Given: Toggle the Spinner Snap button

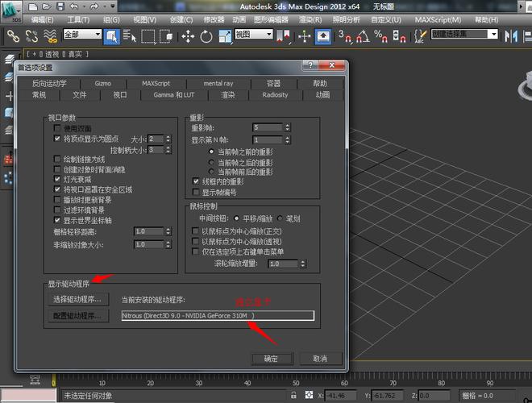Looking at the screenshot, I should click(x=399, y=36).
